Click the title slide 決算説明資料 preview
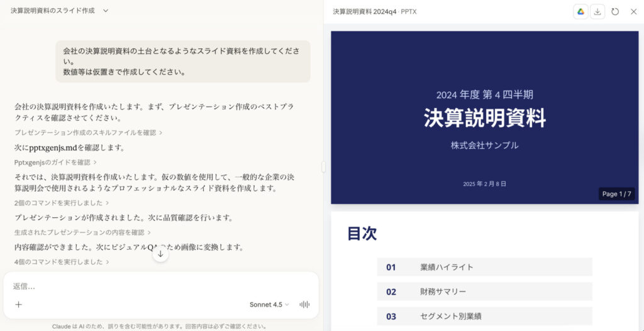 484,117
